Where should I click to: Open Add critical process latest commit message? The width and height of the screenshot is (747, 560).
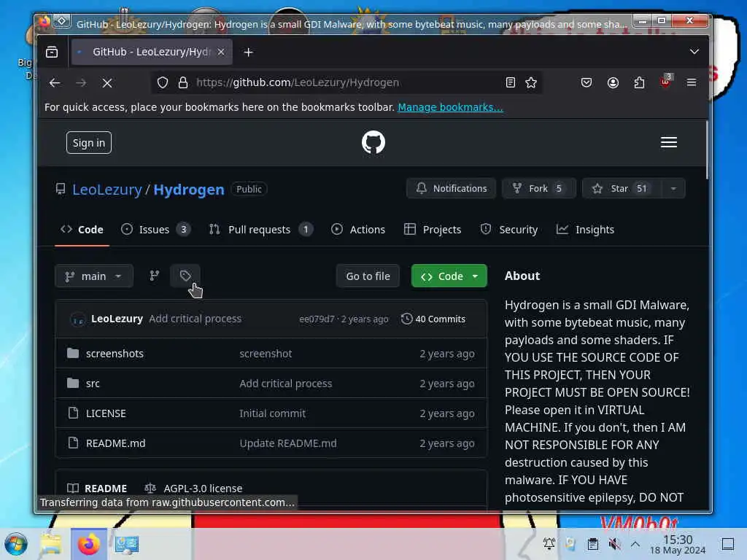point(196,319)
